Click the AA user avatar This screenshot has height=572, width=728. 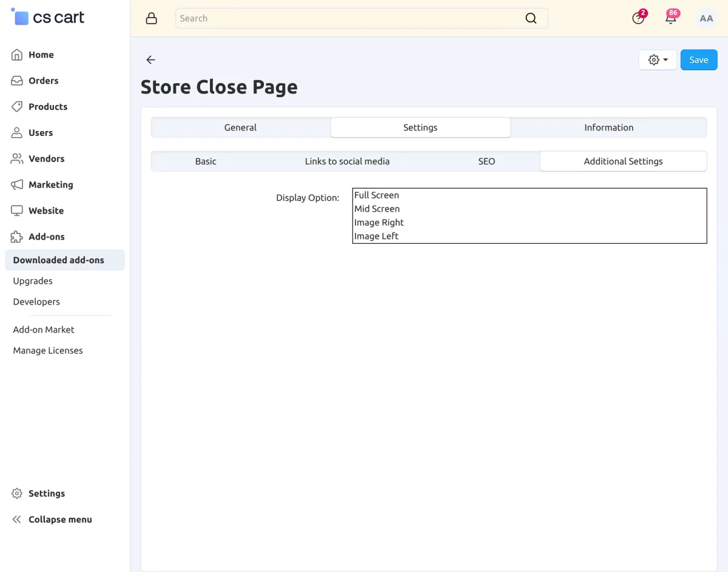[x=706, y=18]
